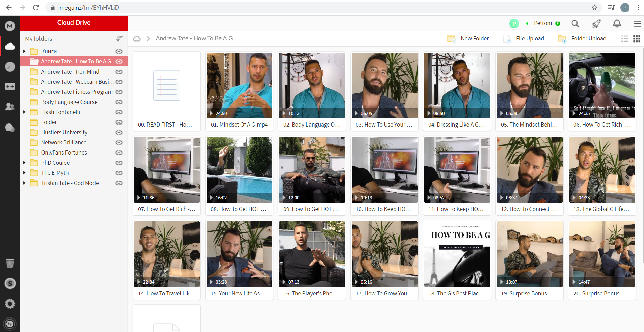The width and height of the screenshot is (644, 332).
Task: Open the MEGA logo home icon
Action: pyautogui.click(x=10, y=26)
